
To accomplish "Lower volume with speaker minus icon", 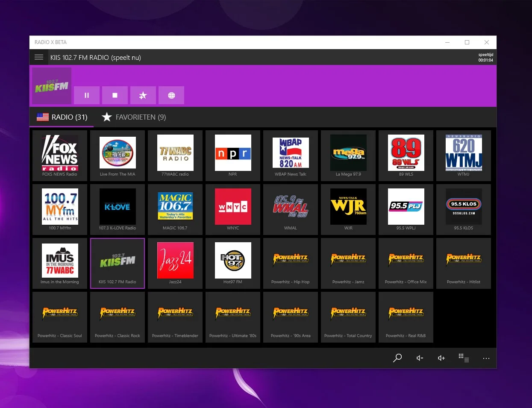I will point(420,358).
